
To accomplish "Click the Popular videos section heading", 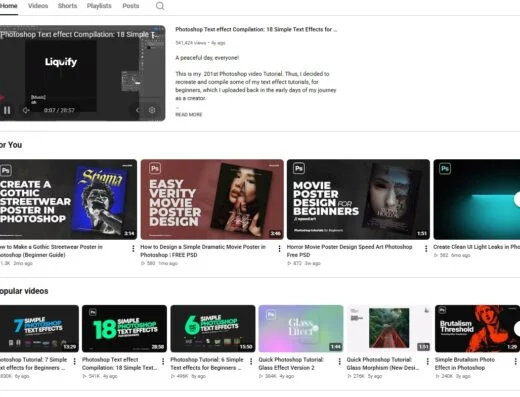I will point(24,291).
